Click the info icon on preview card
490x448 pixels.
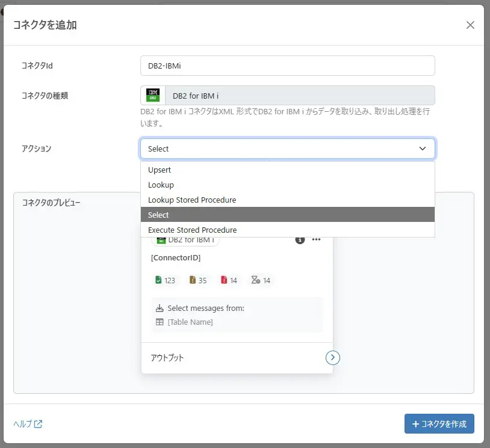coord(300,240)
